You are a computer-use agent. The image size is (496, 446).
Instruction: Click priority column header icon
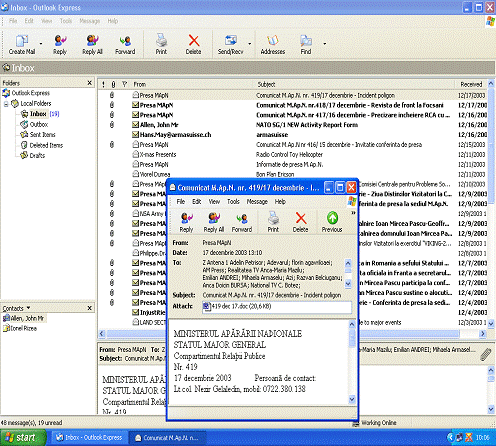[x=104, y=84]
